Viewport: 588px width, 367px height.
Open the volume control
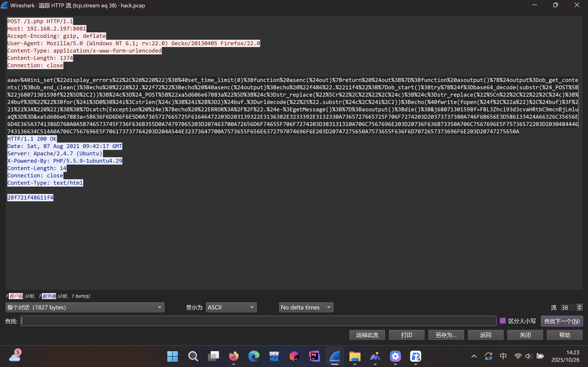(528, 356)
